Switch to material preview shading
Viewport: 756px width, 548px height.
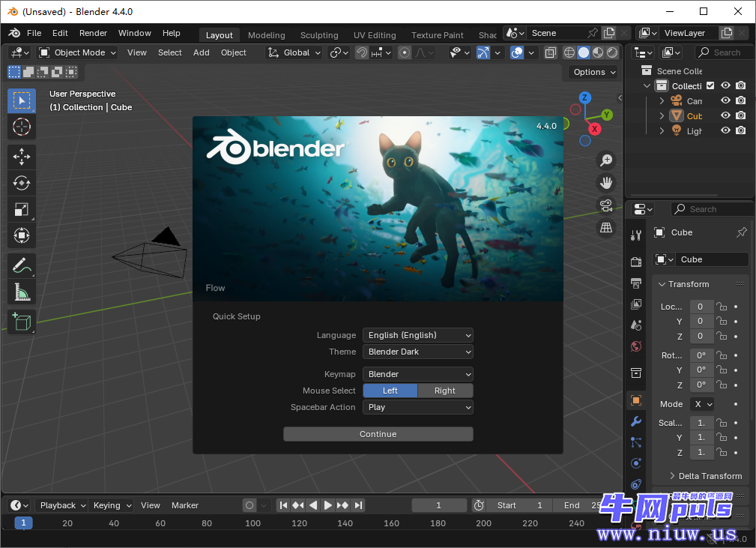click(x=598, y=52)
